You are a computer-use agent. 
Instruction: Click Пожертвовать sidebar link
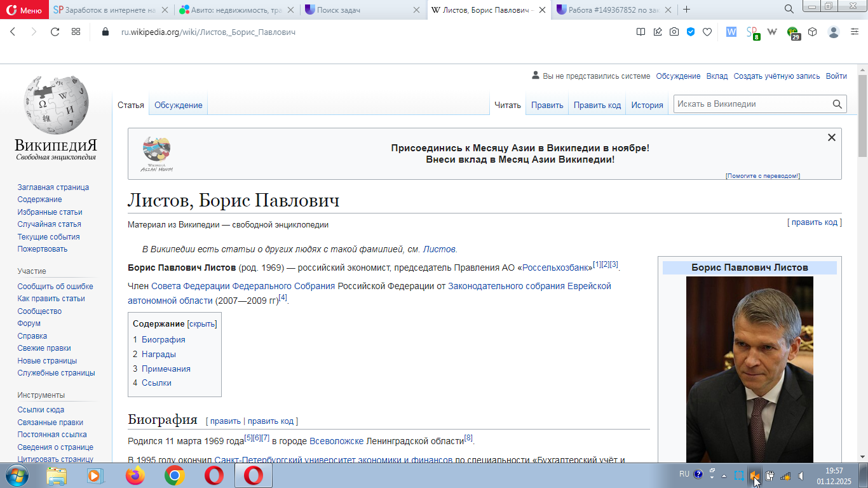coord(43,249)
